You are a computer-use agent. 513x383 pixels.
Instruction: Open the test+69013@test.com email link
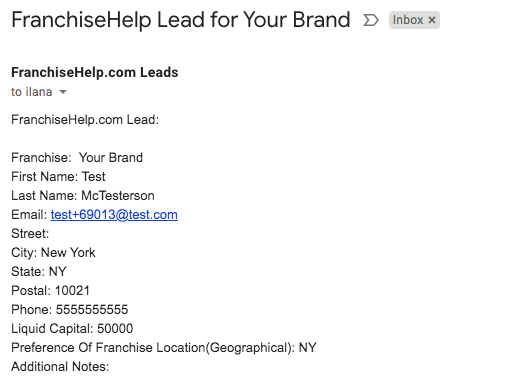pos(114,215)
